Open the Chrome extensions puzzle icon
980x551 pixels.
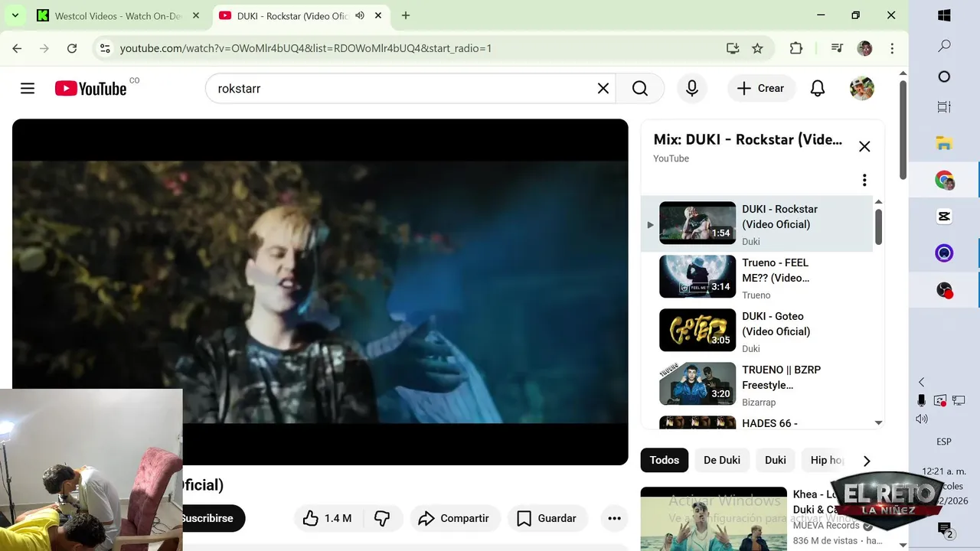pos(796,48)
